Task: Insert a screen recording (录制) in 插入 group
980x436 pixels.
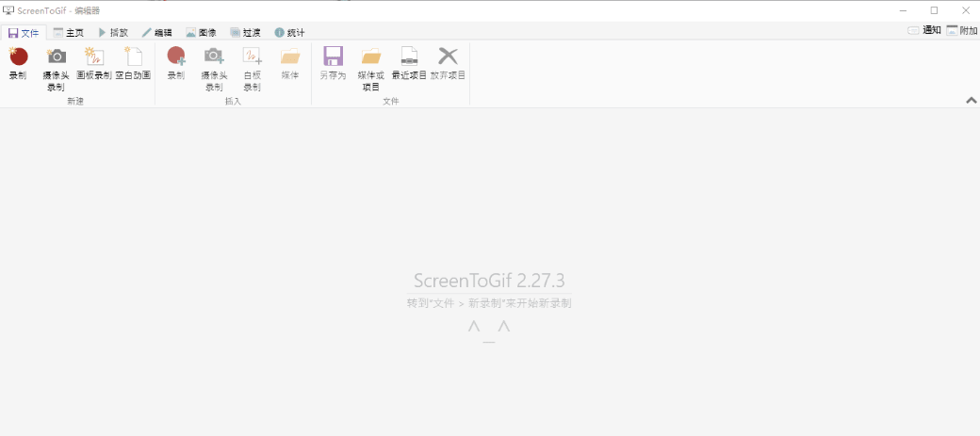Action: [x=175, y=64]
